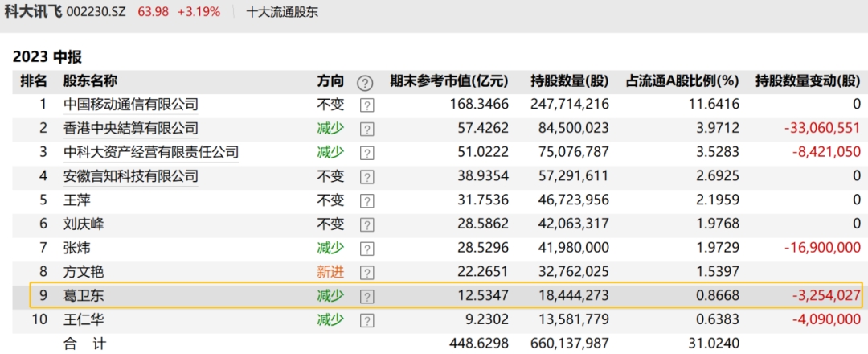Screen dimensions: 868x354
Task: Click the price 63.98
Action: [x=154, y=12]
